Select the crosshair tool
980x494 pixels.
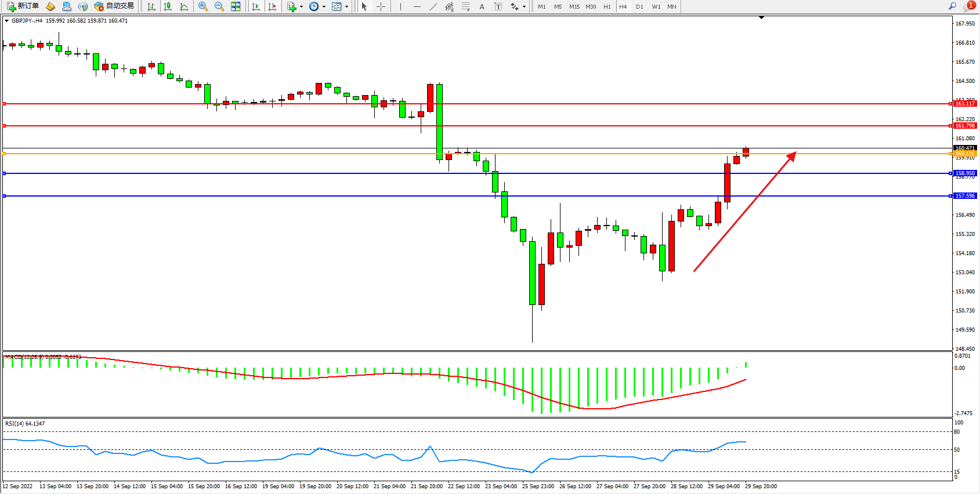pos(381,6)
